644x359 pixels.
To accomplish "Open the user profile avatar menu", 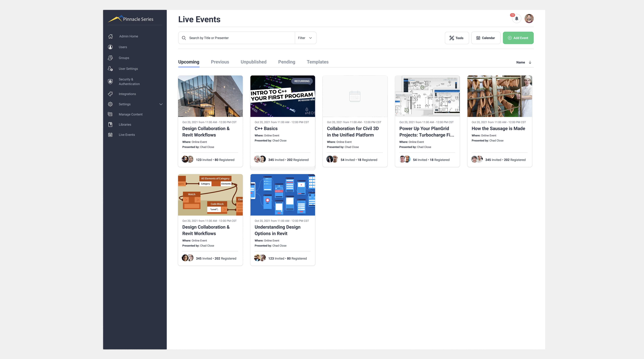I will coord(529,19).
